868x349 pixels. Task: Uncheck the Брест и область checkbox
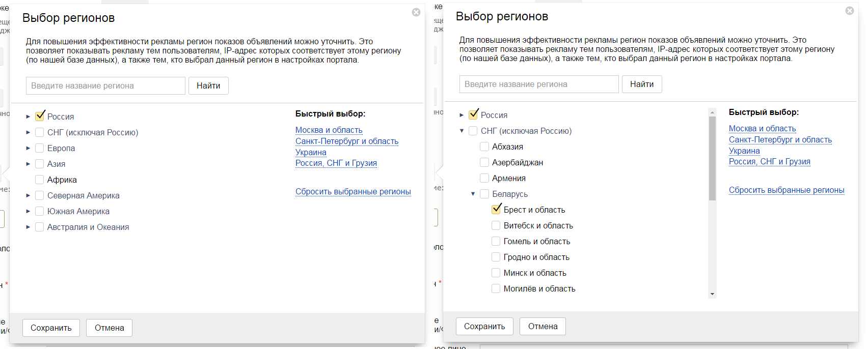click(496, 209)
